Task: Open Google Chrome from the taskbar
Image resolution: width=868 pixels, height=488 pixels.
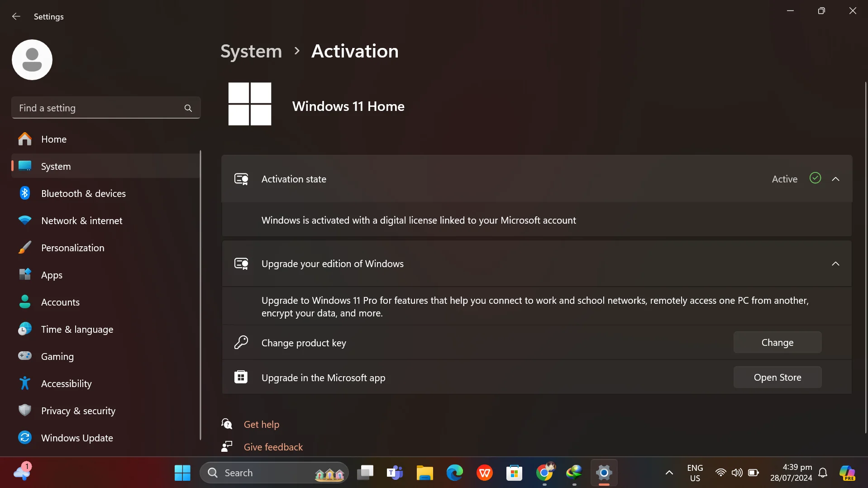Action: pos(544,473)
